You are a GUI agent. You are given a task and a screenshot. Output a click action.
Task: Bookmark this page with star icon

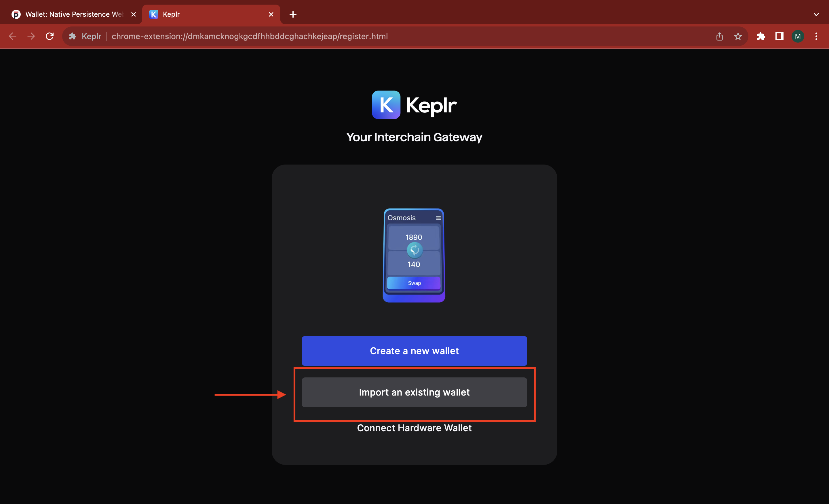(738, 36)
